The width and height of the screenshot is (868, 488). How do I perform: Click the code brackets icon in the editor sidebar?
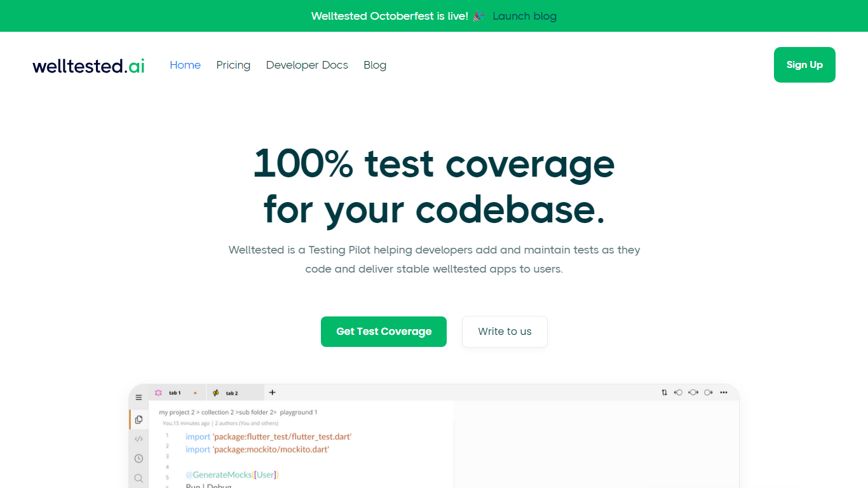click(139, 439)
